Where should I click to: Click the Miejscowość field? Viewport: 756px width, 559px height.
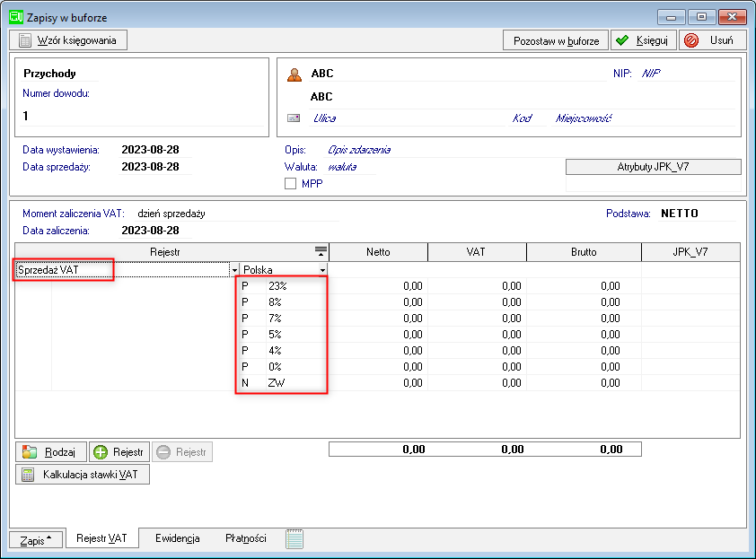[x=643, y=118]
